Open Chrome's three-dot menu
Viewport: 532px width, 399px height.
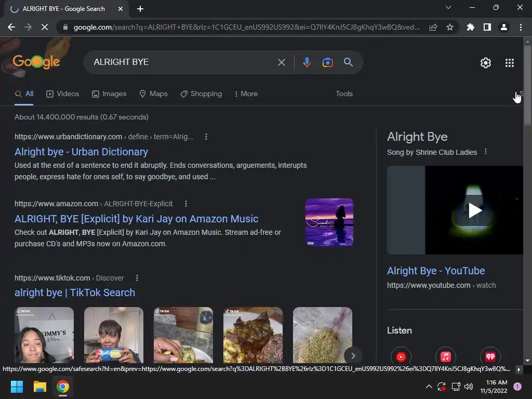click(521, 27)
